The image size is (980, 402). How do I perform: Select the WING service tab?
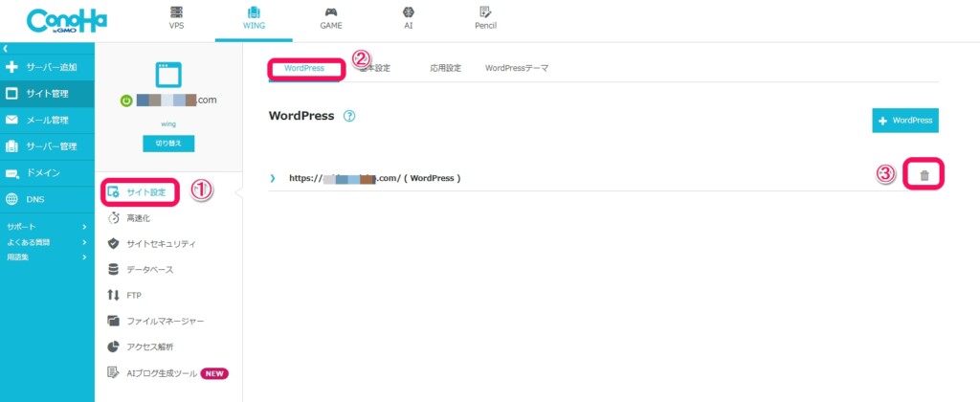[x=254, y=19]
